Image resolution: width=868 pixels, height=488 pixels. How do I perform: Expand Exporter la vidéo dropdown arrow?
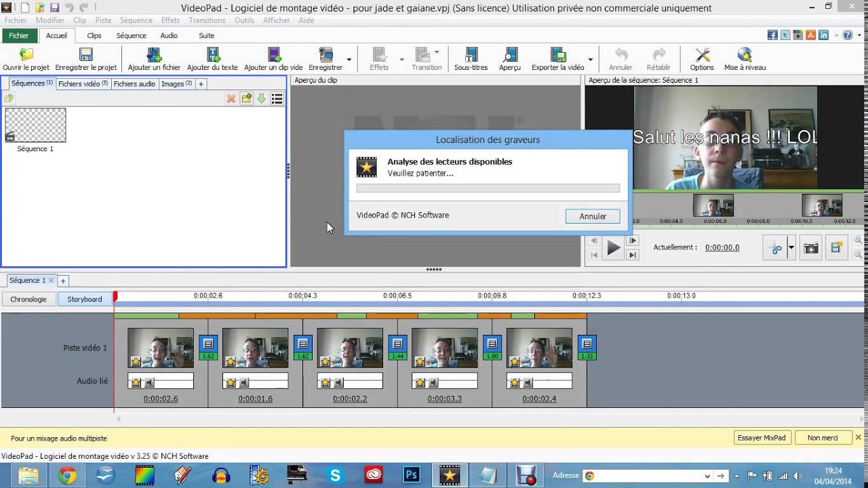(x=590, y=60)
